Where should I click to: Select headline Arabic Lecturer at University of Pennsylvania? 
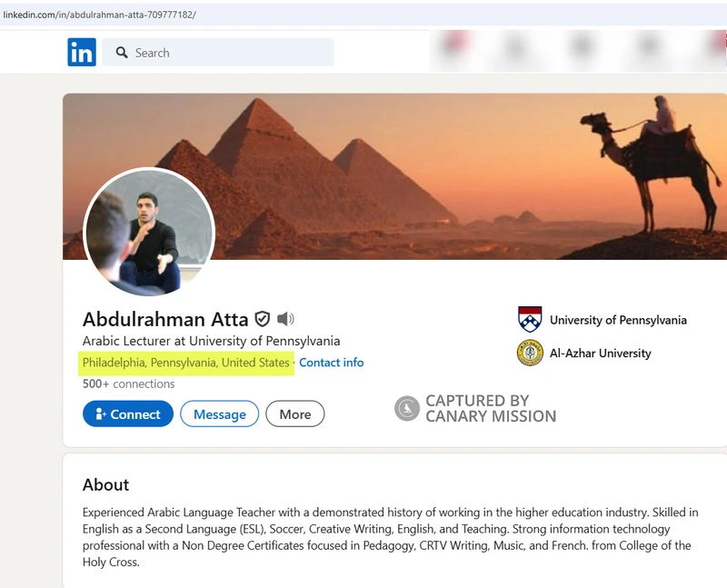pos(211,341)
